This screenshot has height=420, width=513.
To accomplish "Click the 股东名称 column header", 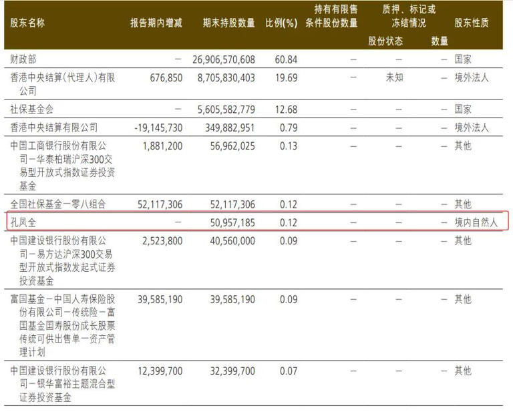I will point(27,23).
